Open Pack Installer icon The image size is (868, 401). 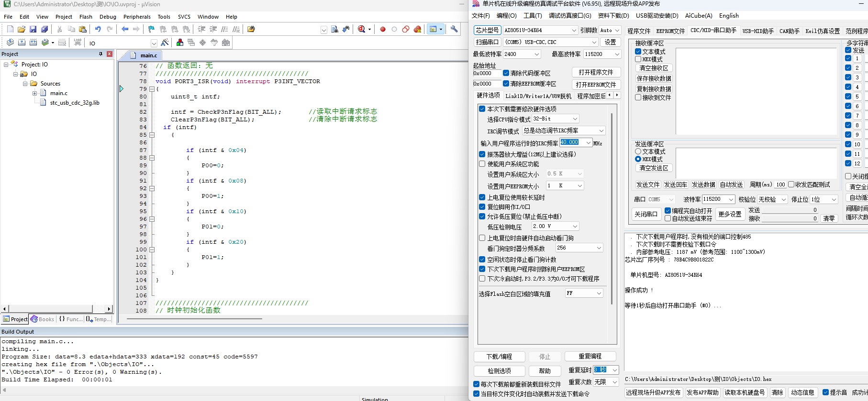coord(226,43)
